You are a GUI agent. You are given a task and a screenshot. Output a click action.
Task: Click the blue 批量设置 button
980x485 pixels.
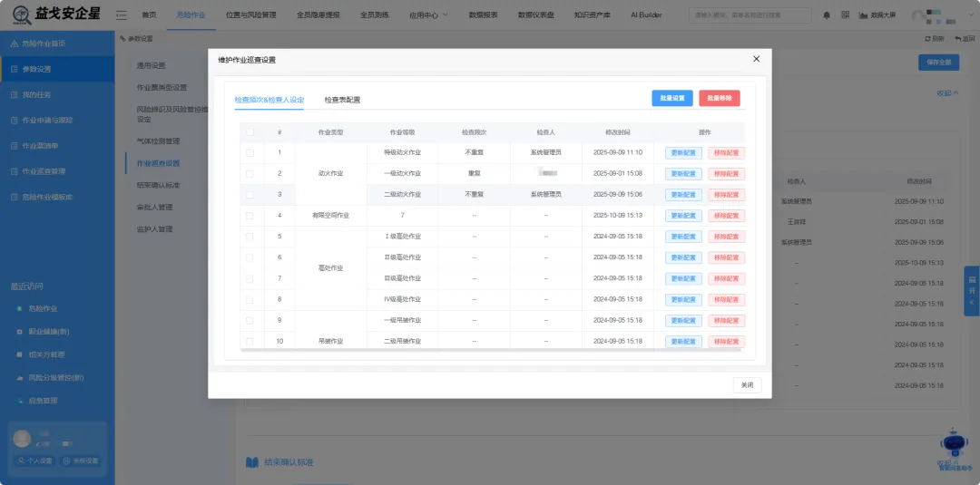pyautogui.click(x=671, y=98)
